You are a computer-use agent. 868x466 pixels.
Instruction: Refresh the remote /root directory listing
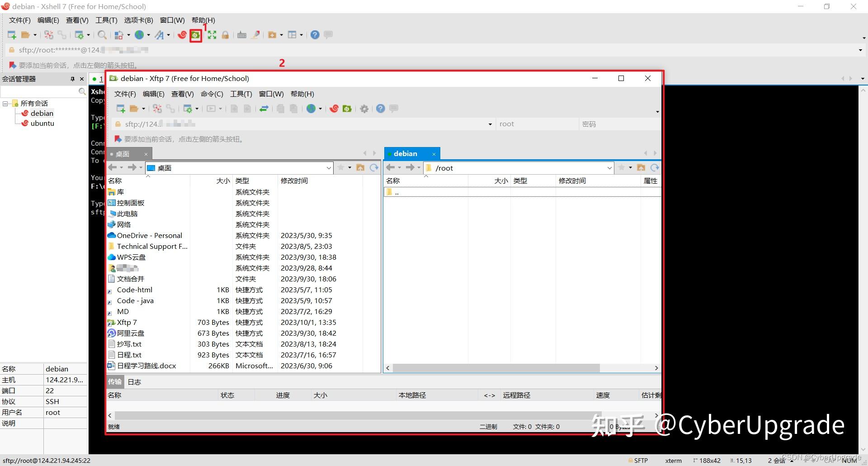655,167
